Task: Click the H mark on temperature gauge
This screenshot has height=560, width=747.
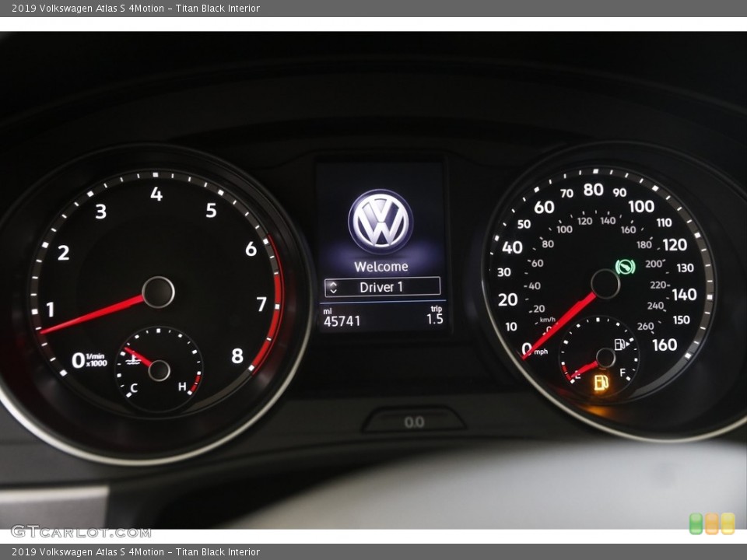Action: pos(182,387)
